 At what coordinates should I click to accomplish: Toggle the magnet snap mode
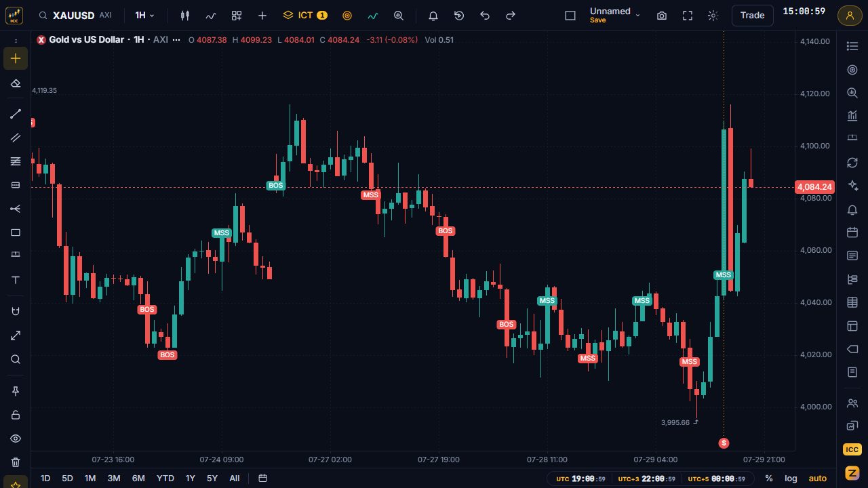pos(16,311)
